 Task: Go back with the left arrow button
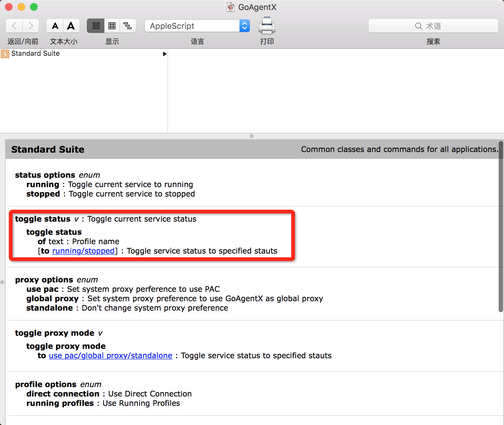tap(14, 26)
